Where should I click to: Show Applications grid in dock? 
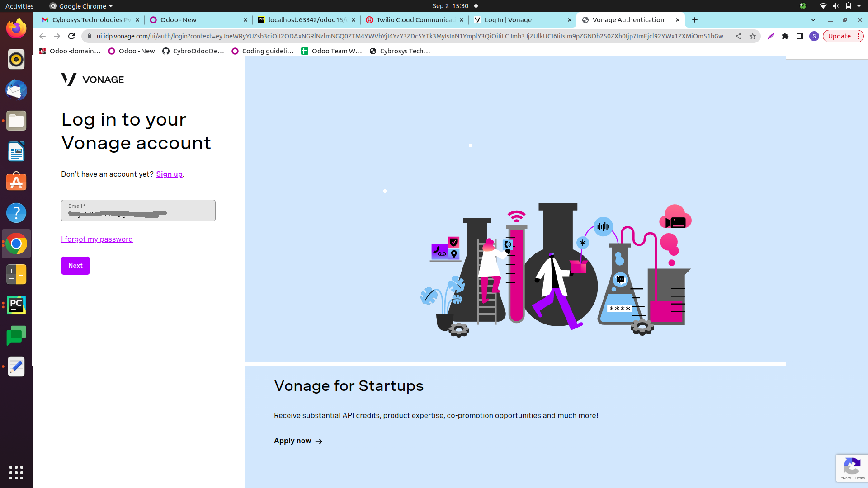pyautogui.click(x=16, y=472)
